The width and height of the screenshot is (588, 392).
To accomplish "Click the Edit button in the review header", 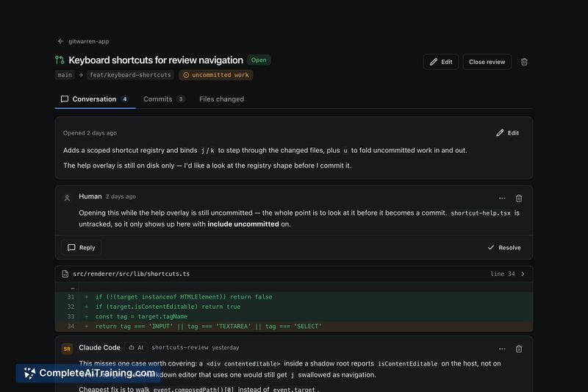I will click(441, 62).
